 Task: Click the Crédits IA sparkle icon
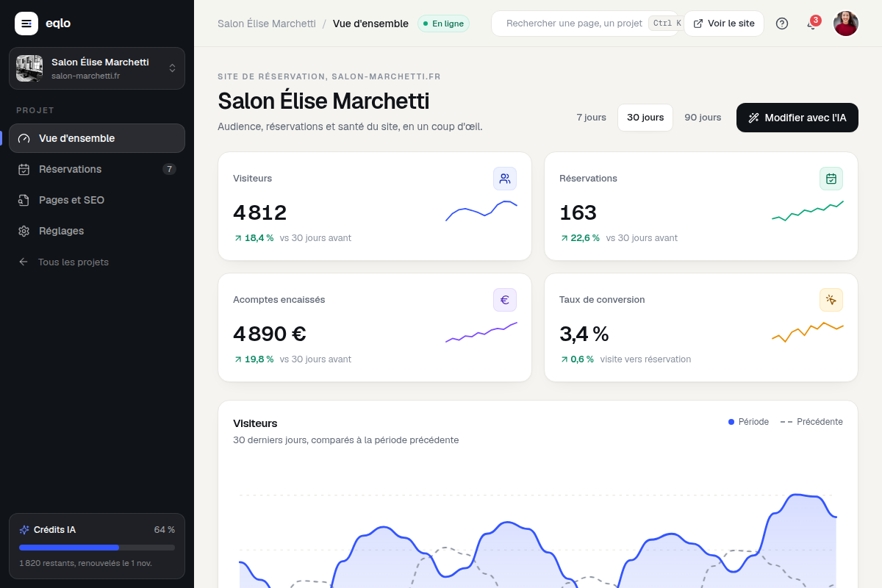(x=24, y=530)
